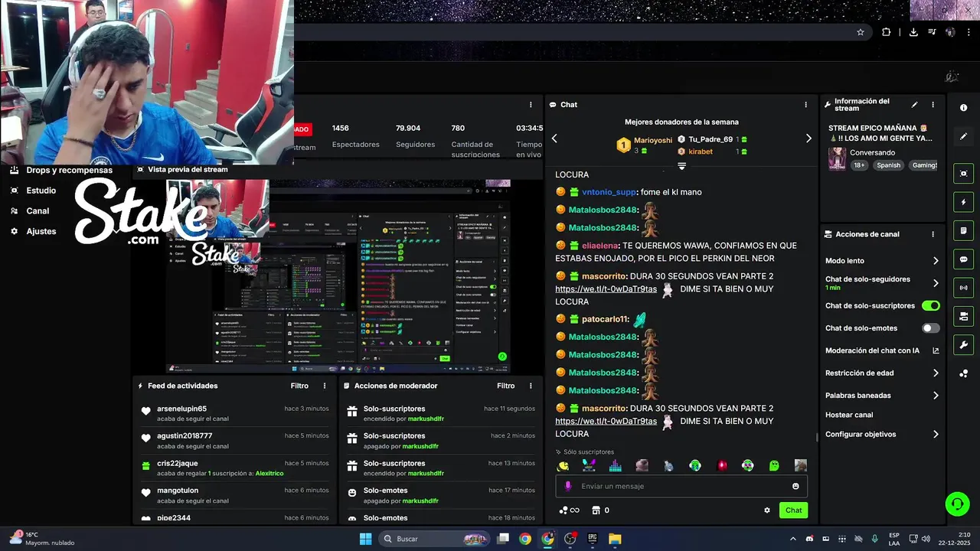980x551 pixels.
Task: Open the browser extensions puzzle icon
Action: pyautogui.click(x=887, y=32)
